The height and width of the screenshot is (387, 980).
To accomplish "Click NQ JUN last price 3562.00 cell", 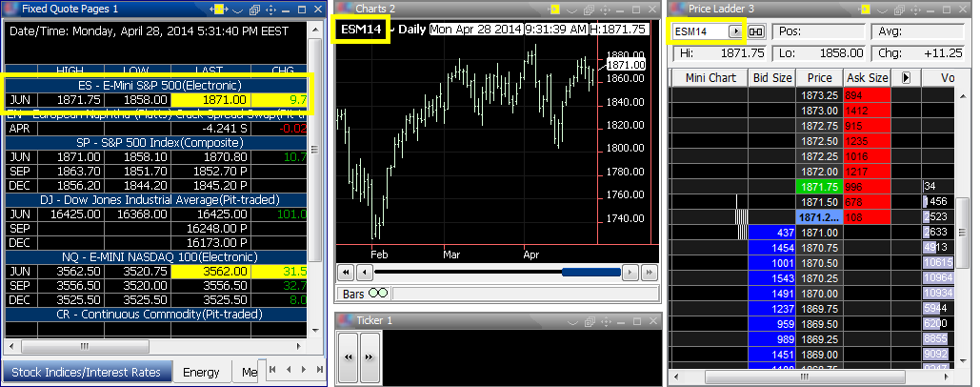I will tap(210, 272).
